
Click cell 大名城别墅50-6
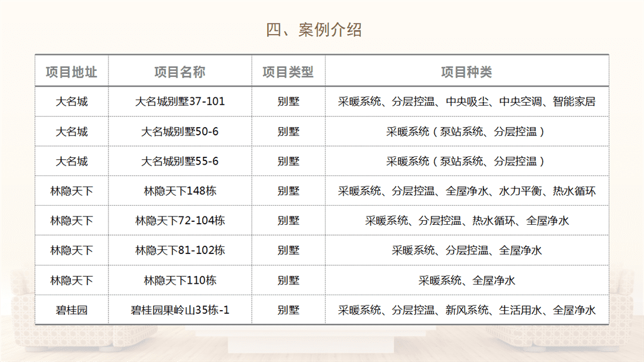(180, 131)
